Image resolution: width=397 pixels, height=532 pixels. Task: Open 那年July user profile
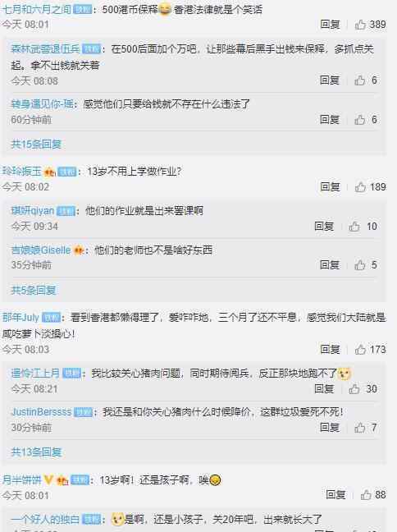[21, 318]
